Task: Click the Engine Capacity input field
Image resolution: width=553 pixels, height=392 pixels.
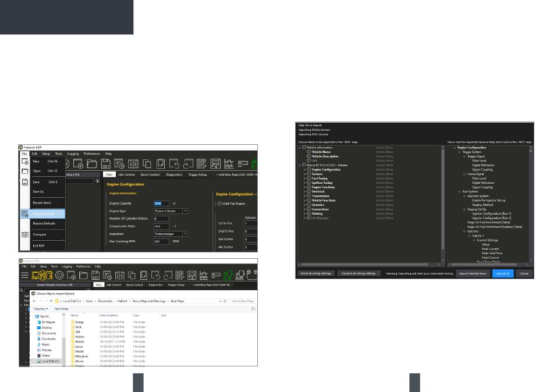Action: pos(161,203)
